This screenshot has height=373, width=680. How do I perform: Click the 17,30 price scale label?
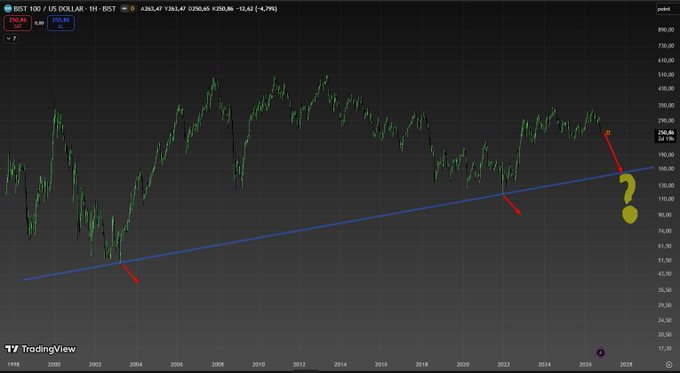pyautogui.click(x=665, y=348)
